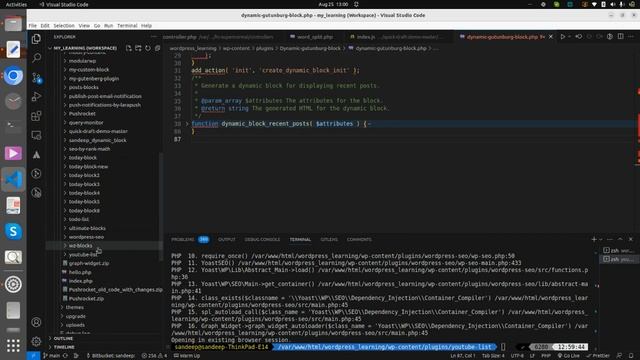Click main branch in status bar

pos(51,356)
